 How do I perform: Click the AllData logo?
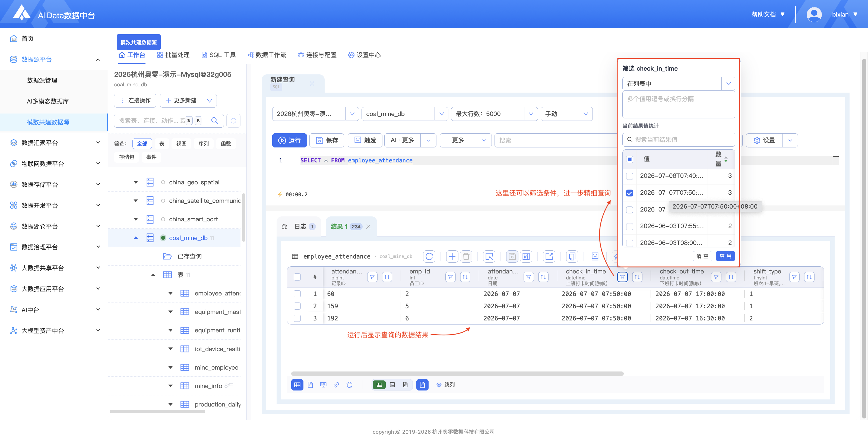click(x=21, y=13)
